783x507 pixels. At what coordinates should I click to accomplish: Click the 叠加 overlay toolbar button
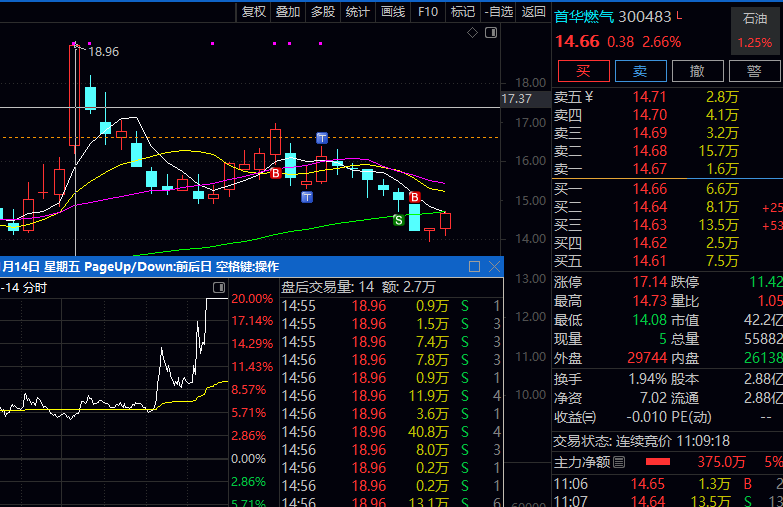tap(288, 11)
